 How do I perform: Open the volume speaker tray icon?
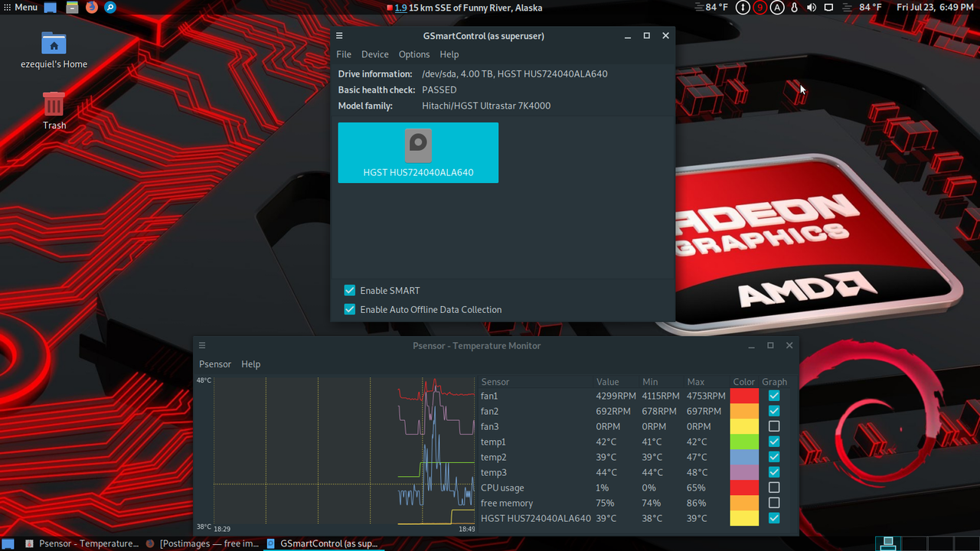[812, 8]
